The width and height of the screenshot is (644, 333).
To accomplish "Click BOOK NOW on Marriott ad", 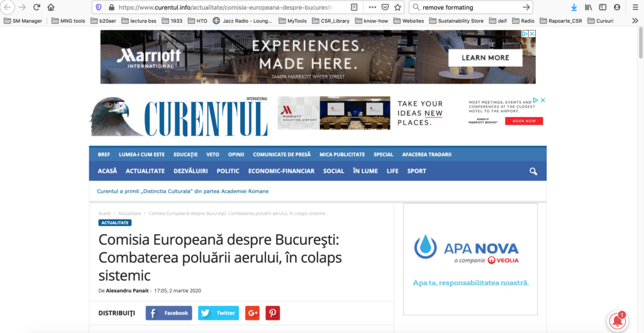I will tap(524, 121).
